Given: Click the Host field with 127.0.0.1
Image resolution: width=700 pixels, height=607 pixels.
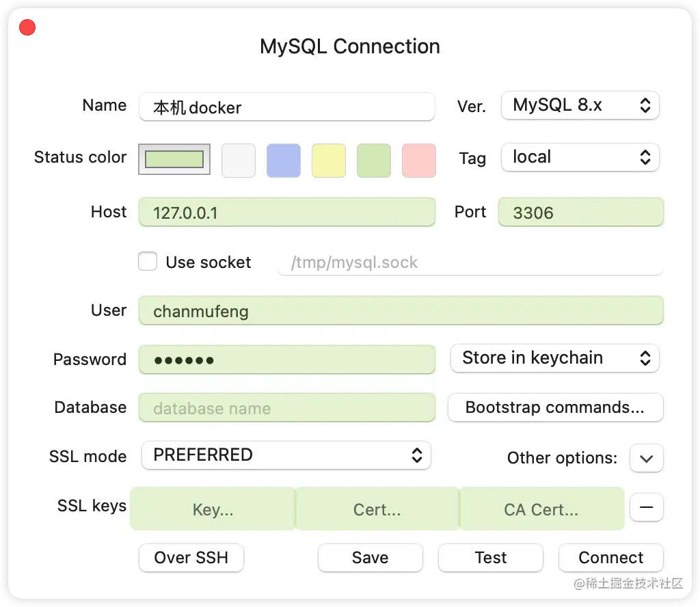Looking at the screenshot, I should [287, 212].
